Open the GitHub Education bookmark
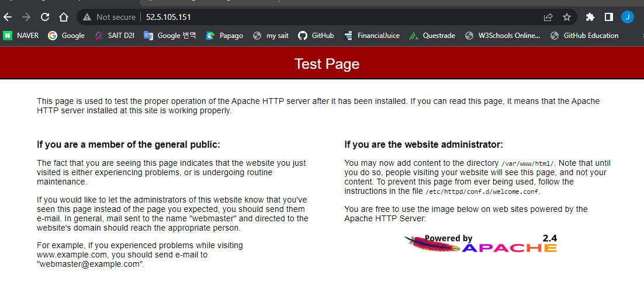 (584, 36)
